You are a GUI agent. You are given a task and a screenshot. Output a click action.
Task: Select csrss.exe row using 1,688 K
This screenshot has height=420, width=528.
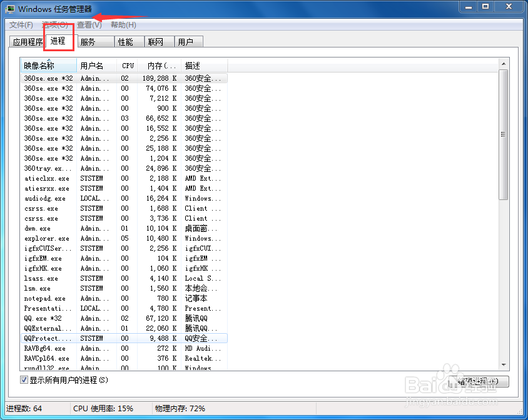124,208
